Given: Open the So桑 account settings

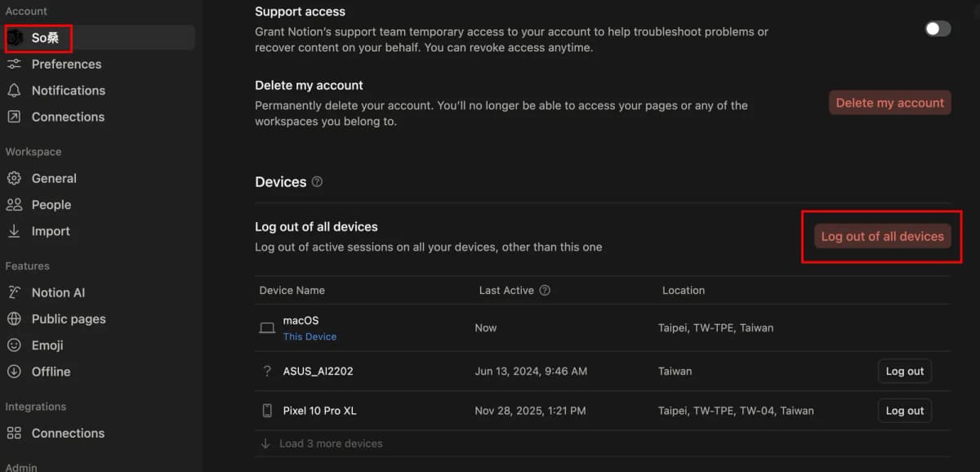Looking at the screenshot, I should [98, 38].
